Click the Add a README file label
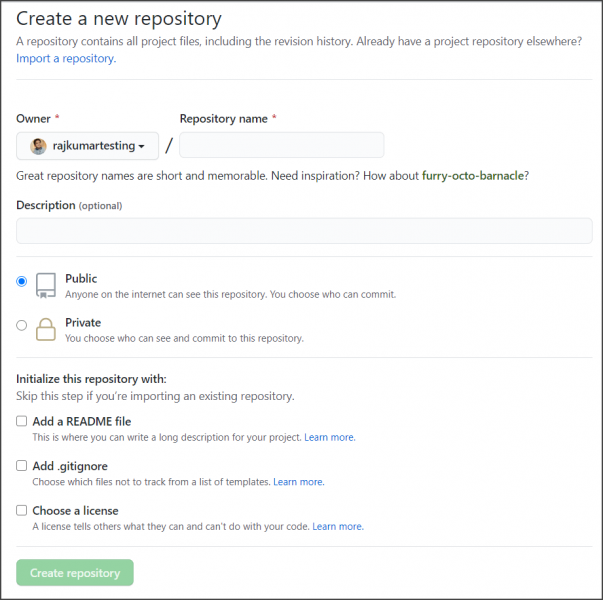This screenshot has width=603, height=600. point(81,422)
